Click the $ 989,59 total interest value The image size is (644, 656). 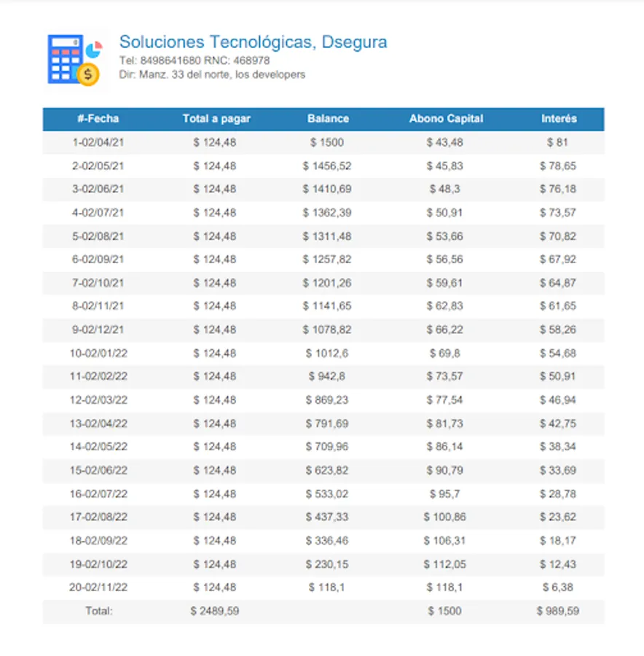[x=557, y=612]
